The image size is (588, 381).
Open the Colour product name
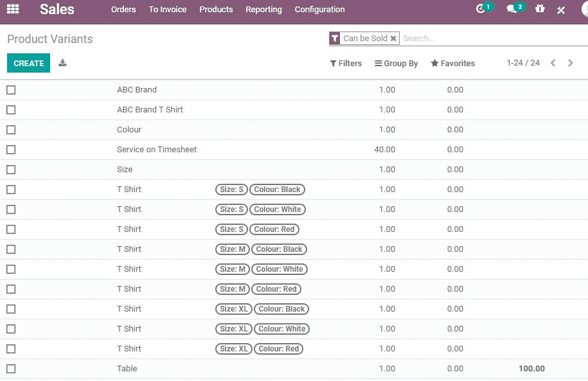pos(129,129)
